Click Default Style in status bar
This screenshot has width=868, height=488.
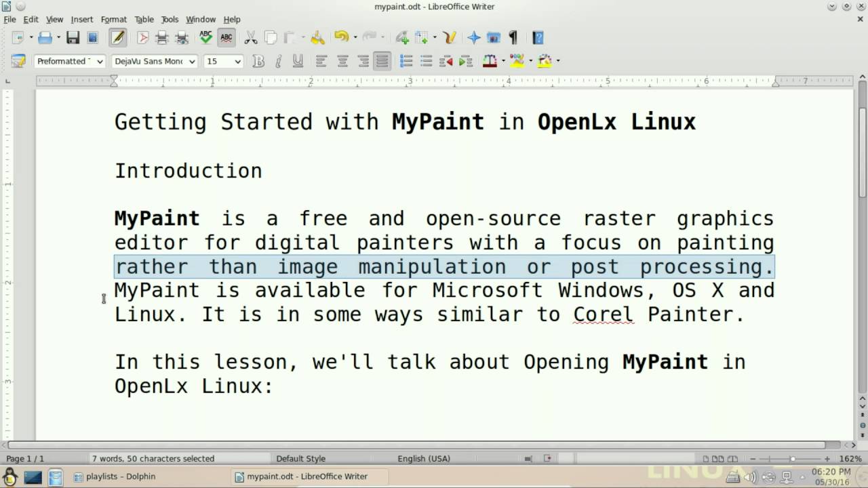[300, 459]
